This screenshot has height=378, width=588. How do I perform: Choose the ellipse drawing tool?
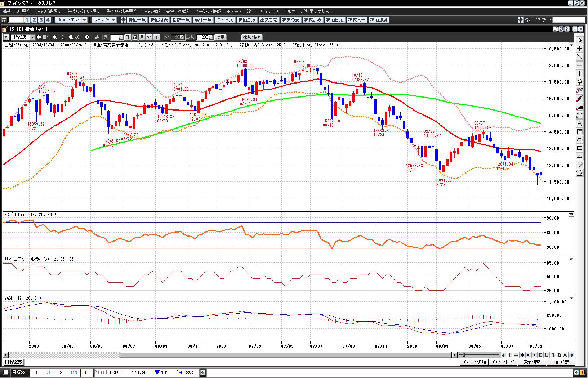click(579, 140)
